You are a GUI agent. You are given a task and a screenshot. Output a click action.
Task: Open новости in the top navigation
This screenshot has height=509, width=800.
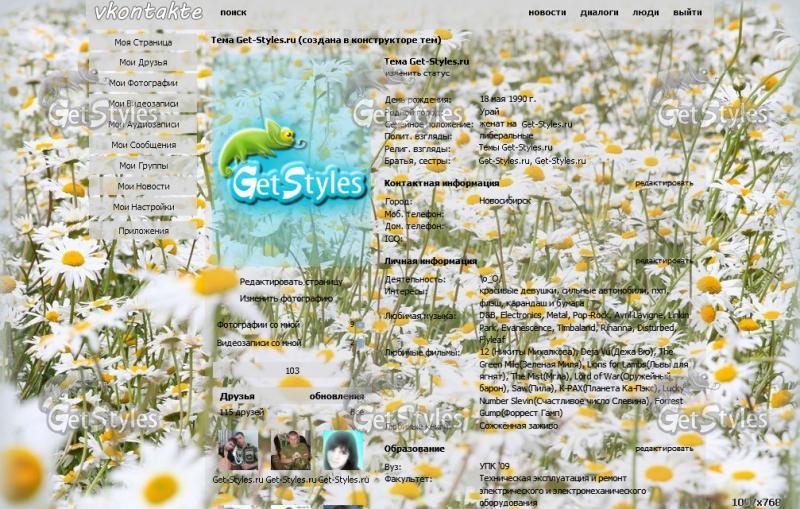[x=547, y=13]
